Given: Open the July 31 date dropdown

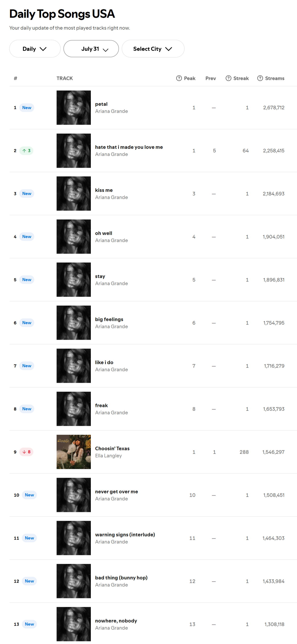Looking at the screenshot, I should (91, 49).
